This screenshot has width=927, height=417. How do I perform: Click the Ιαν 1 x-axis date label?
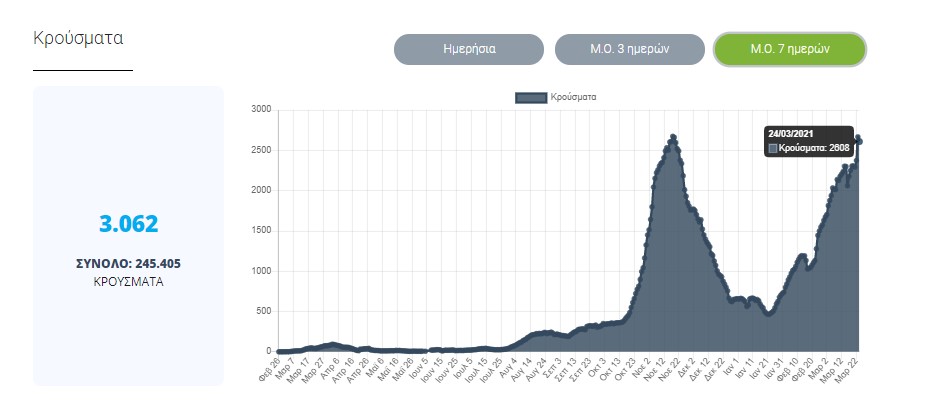[731, 367]
